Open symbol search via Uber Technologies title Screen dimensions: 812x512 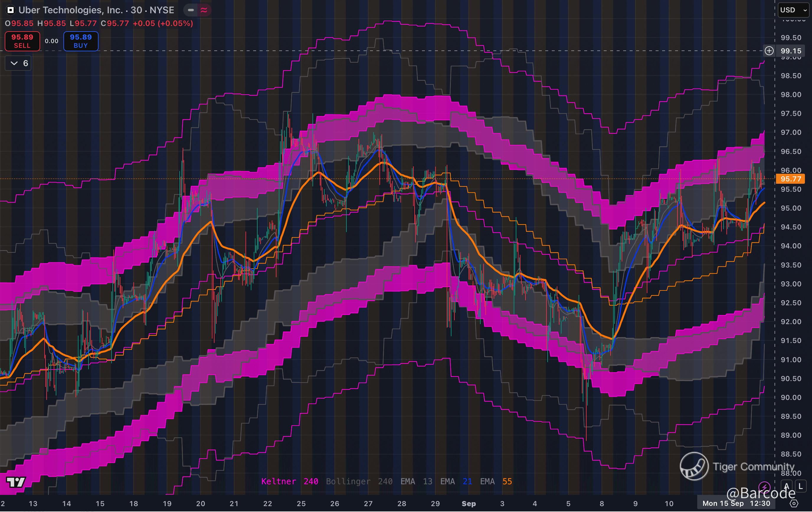(x=96, y=10)
